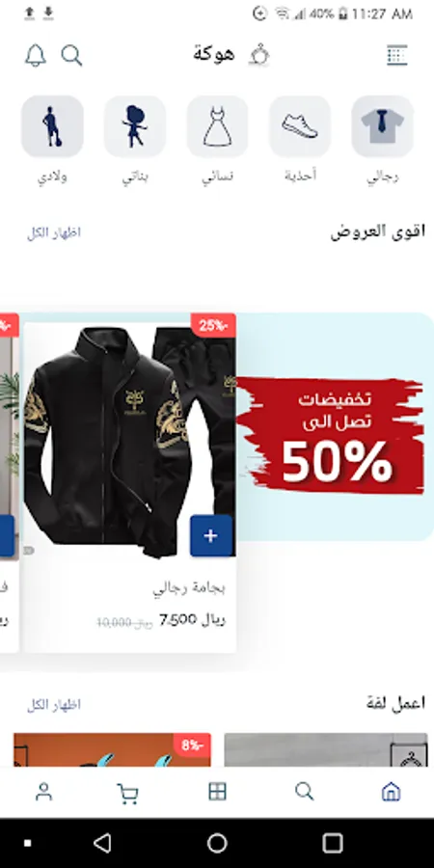Image resolution: width=434 pixels, height=868 pixels.
Task: Select the boys category icon
Action: click(x=53, y=126)
